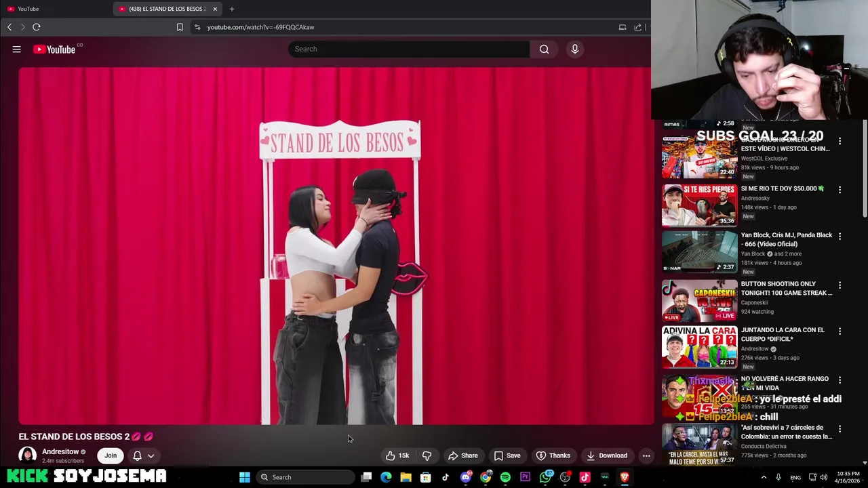Show hidden system tray icons chevron
This screenshot has height=488, width=868.
[764, 477]
